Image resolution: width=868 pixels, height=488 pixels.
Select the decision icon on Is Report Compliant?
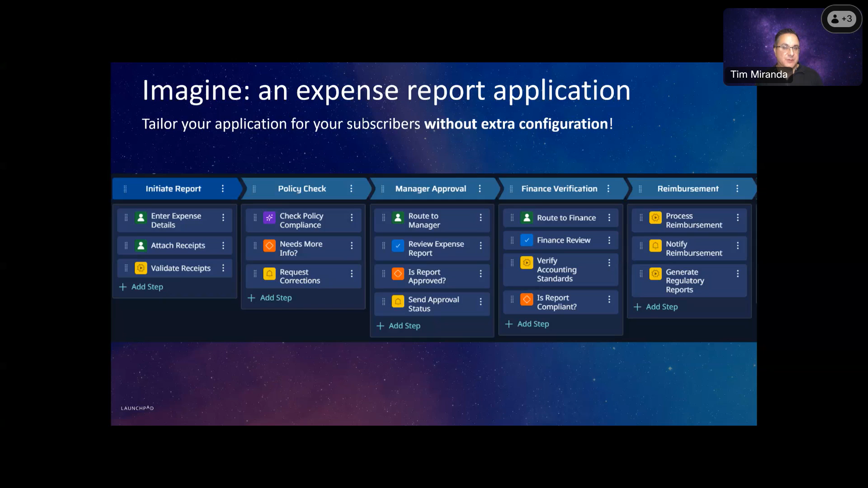click(527, 300)
